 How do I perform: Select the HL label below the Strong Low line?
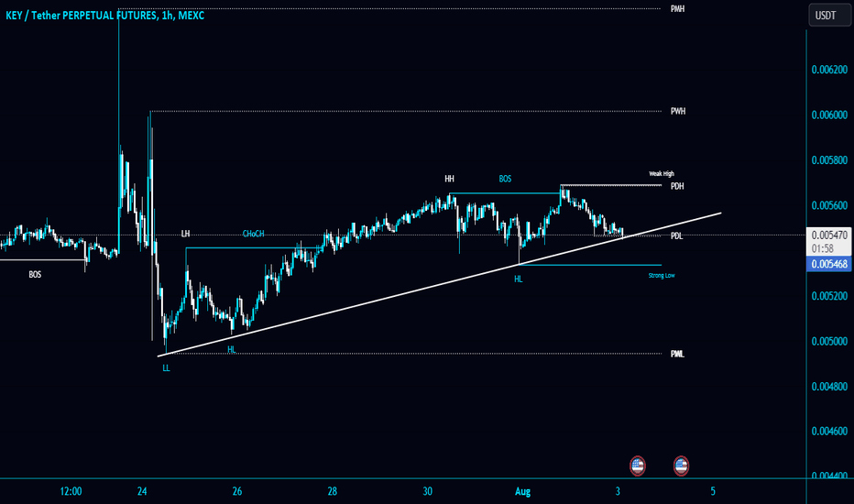(518, 279)
